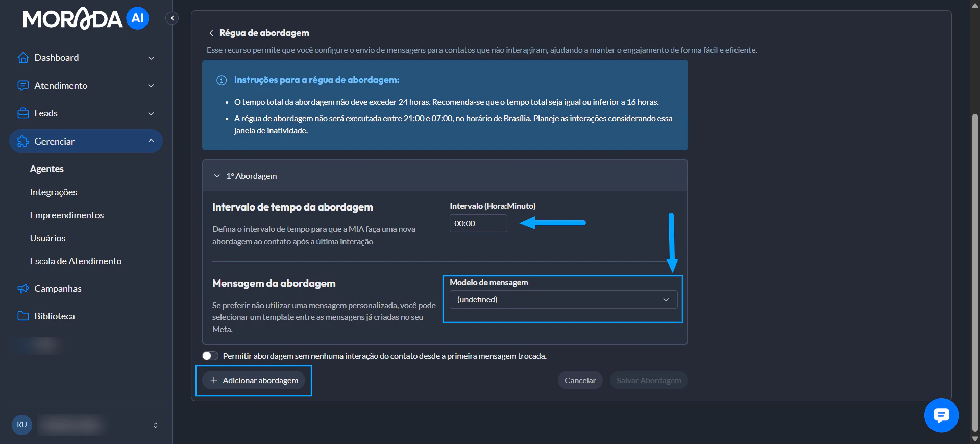Open the user account switcher arrows
The height and width of the screenshot is (444, 980).
(x=156, y=425)
